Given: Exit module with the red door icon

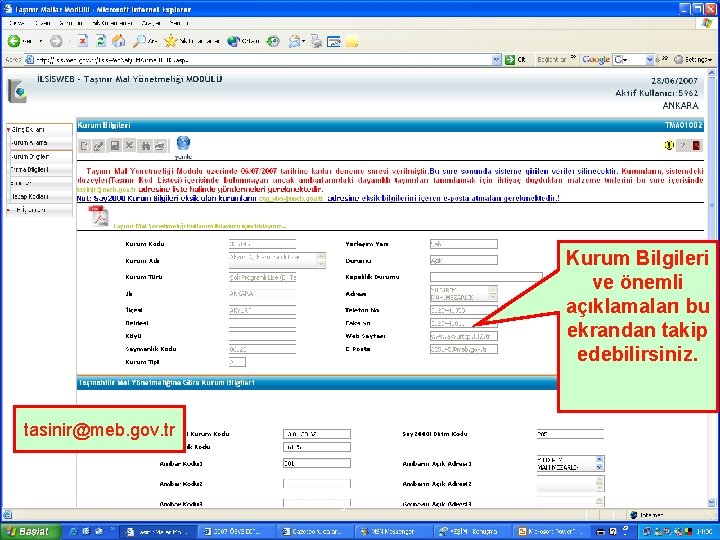Looking at the screenshot, I should click(696, 145).
